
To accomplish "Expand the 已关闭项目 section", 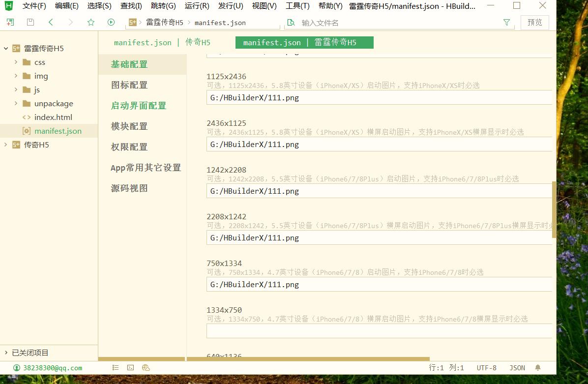I will click(6, 353).
